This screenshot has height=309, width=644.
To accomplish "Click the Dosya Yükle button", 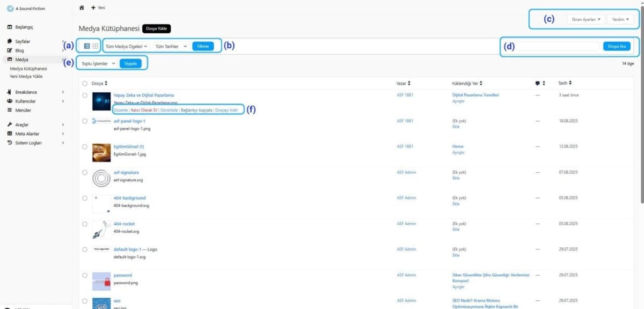I will [156, 28].
